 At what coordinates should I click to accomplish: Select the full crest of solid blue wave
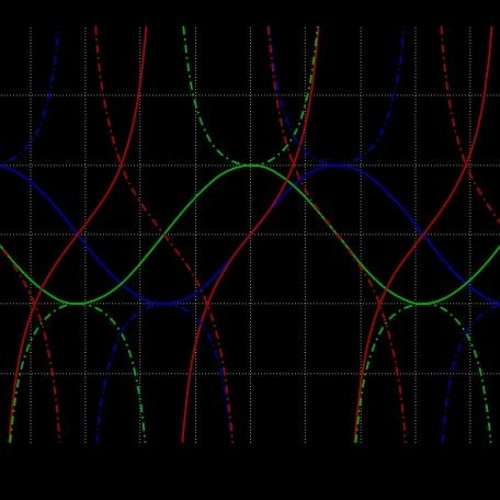(x=337, y=165)
